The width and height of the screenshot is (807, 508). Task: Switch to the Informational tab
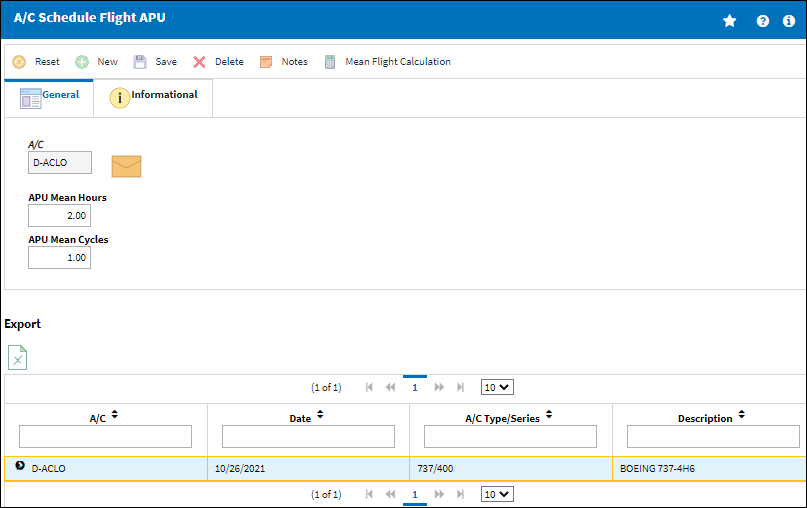pos(153,98)
